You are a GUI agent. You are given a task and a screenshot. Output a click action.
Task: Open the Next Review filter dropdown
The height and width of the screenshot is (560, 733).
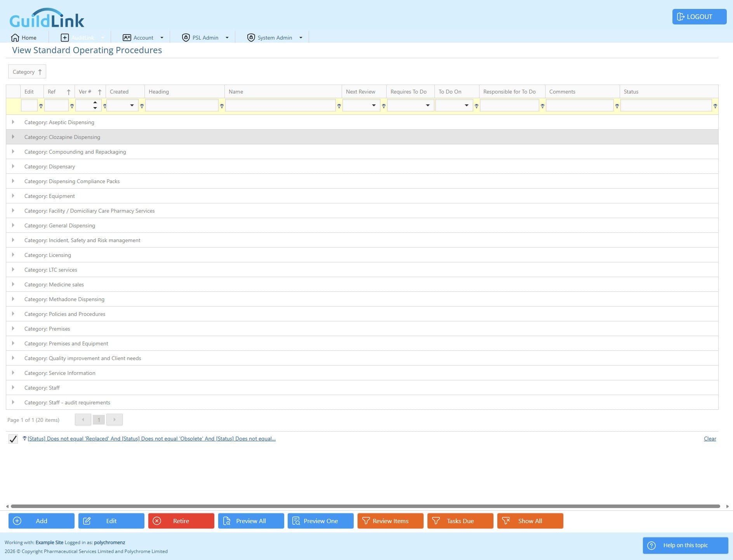[374, 105]
